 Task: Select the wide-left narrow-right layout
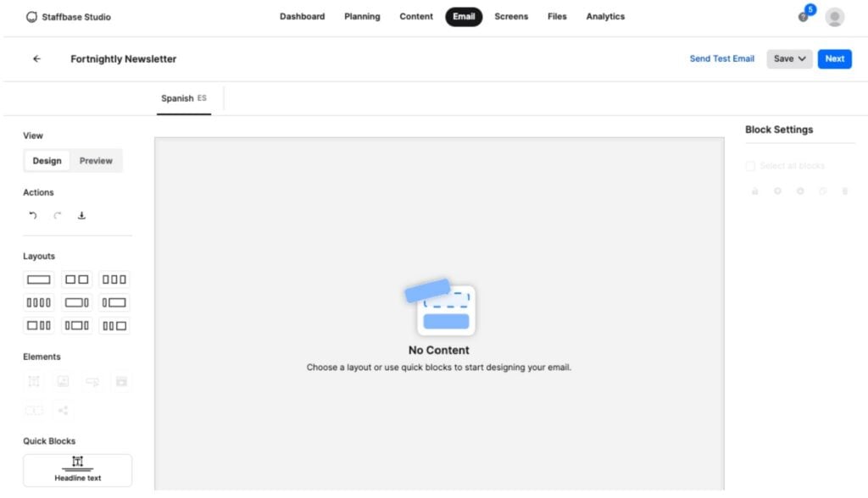[x=76, y=302]
